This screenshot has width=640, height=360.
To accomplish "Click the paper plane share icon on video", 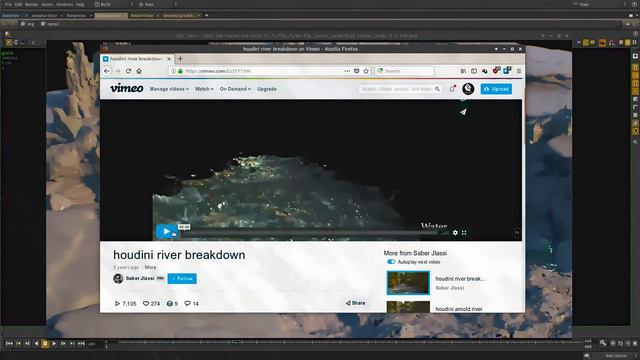I will [463, 112].
